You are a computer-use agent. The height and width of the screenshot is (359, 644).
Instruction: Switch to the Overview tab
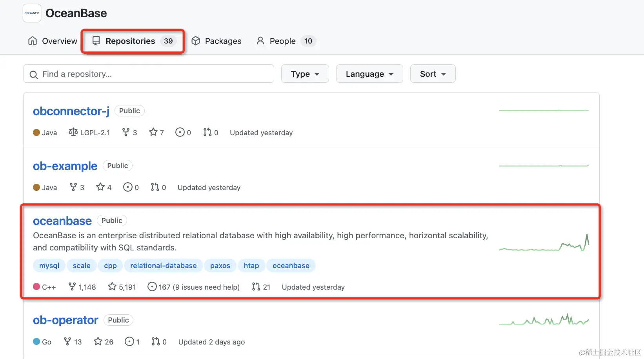pyautogui.click(x=53, y=41)
